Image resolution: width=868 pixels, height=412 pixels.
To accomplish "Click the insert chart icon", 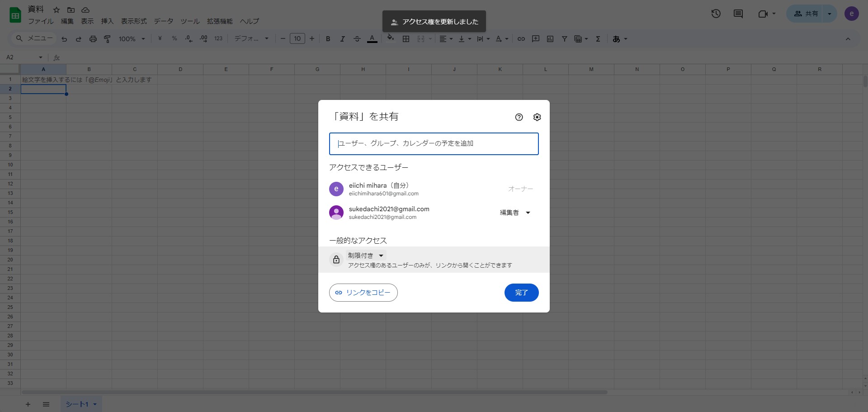I will pyautogui.click(x=550, y=39).
